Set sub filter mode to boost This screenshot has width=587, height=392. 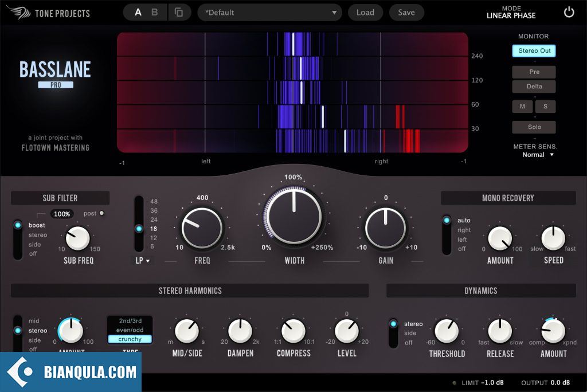click(x=37, y=225)
